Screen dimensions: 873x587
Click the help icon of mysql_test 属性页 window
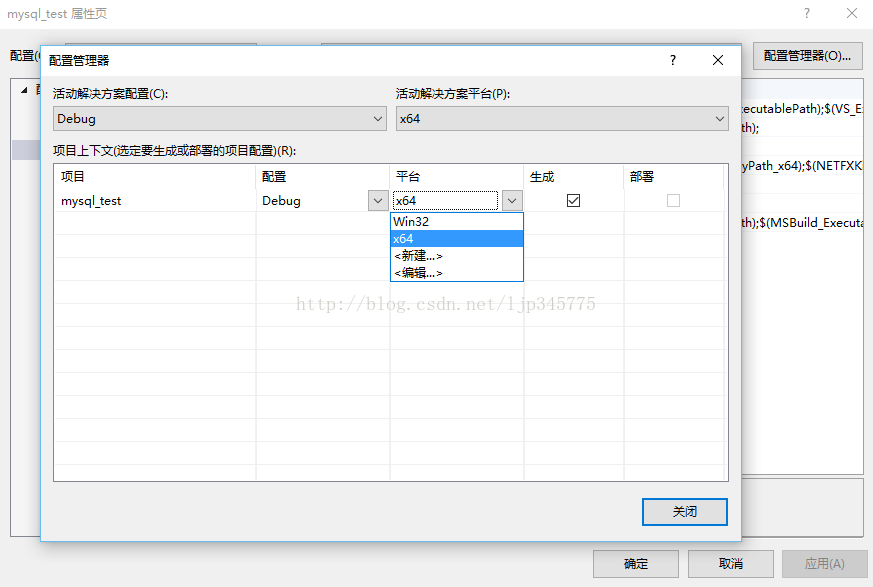[x=807, y=13]
